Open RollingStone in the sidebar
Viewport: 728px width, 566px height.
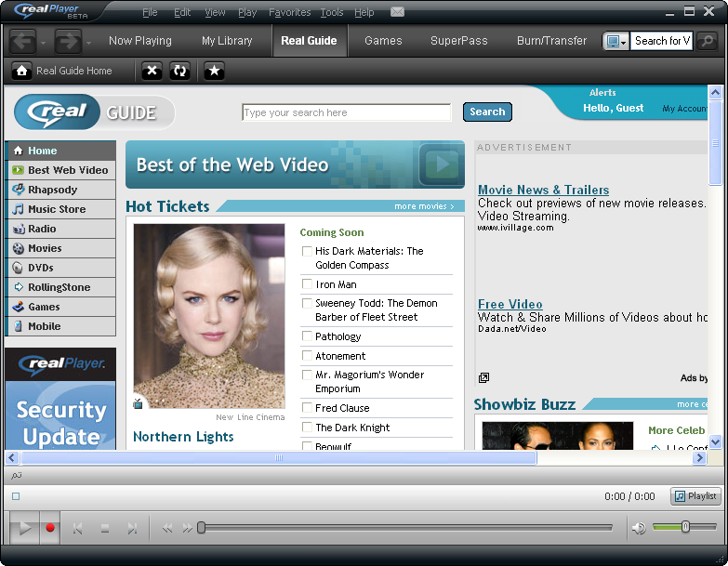(x=60, y=287)
